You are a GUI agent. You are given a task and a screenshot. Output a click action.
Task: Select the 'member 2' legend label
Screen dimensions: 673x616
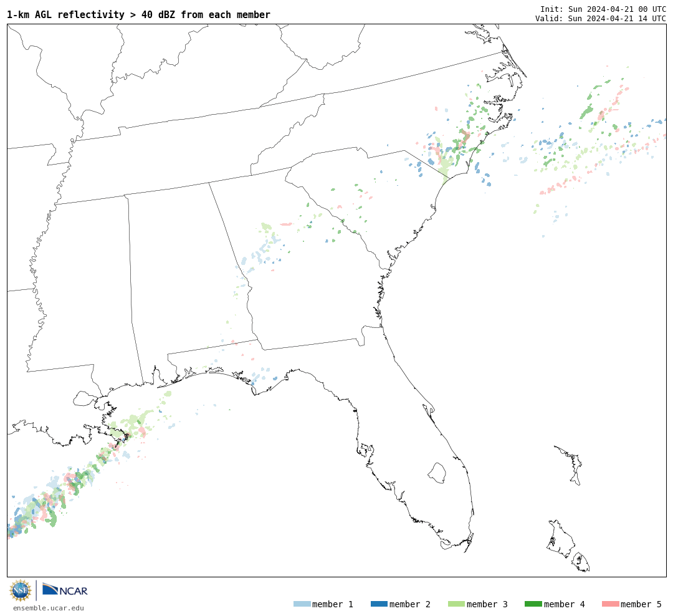tap(410, 604)
